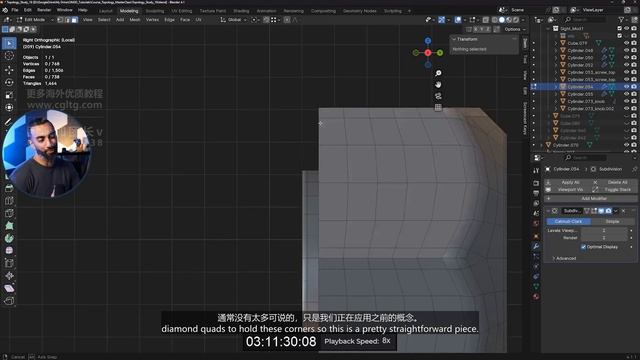Toggle camera view in viewport

[438, 96]
